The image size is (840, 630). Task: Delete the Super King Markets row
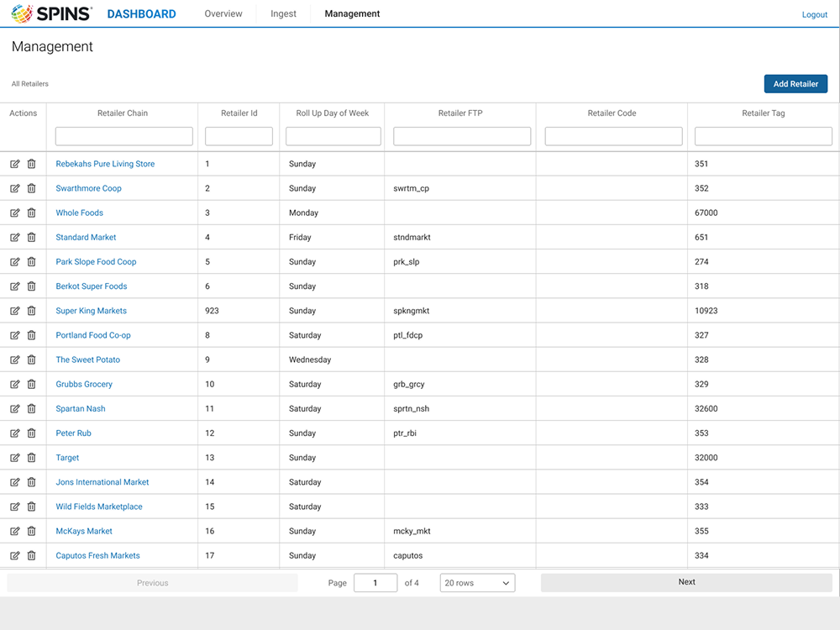pos(32,311)
